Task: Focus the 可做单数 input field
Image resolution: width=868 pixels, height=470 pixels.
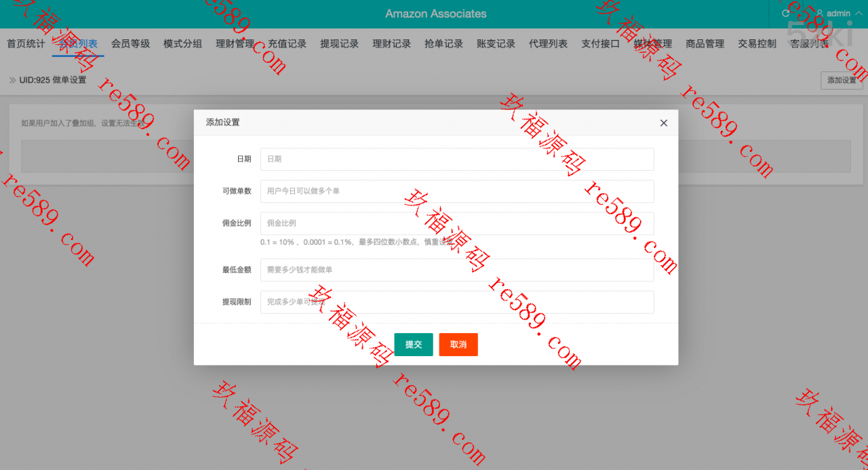Action: (x=456, y=191)
